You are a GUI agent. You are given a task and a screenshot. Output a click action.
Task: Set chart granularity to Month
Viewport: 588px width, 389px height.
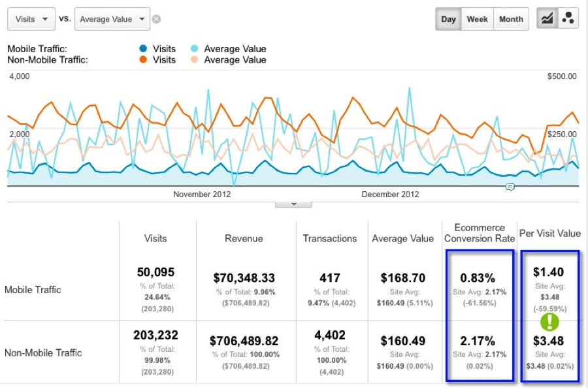511,19
